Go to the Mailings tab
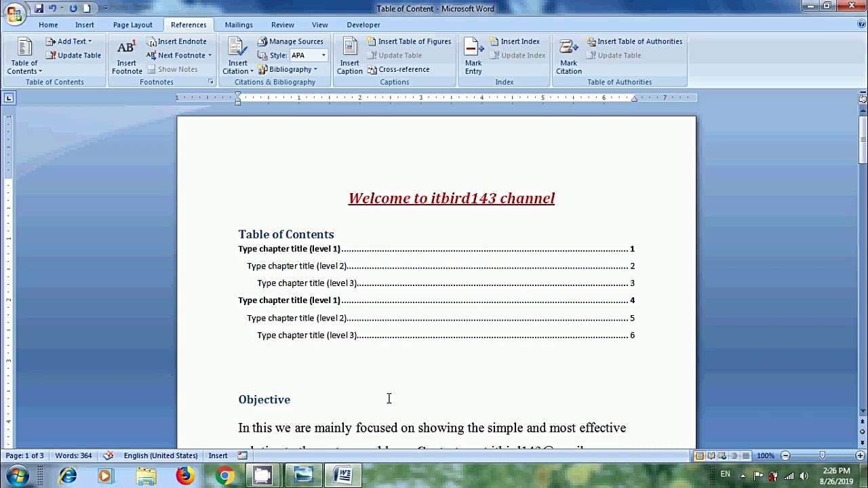The height and width of the screenshot is (488, 868). [239, 25]
